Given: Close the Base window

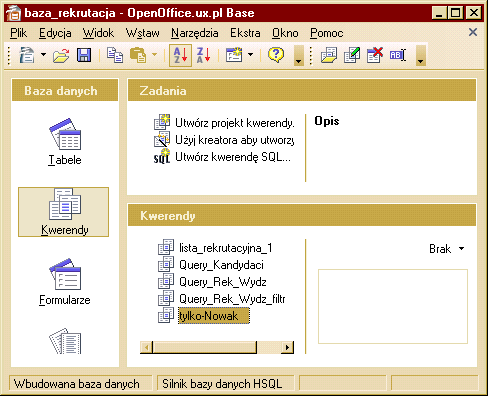Looking at the screenshot, I should click(474, 13).
